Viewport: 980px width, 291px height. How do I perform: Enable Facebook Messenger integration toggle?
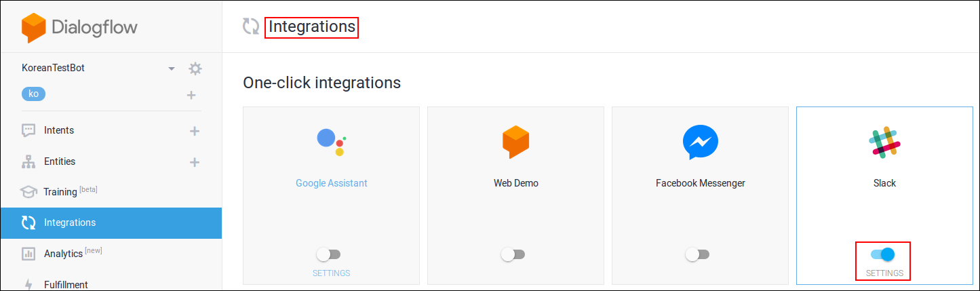pos(697,254)
